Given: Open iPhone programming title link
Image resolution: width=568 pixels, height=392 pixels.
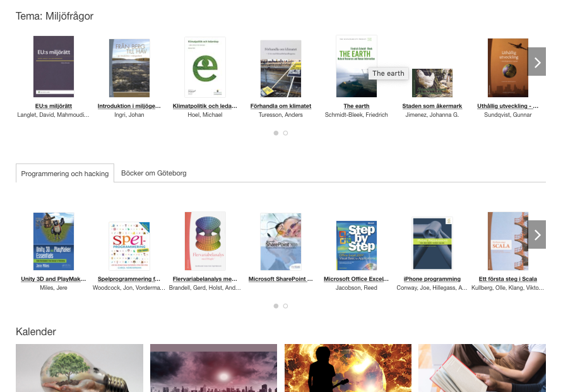Looking at the screenshot, I should pyautogui.click(x=432, y=279).
